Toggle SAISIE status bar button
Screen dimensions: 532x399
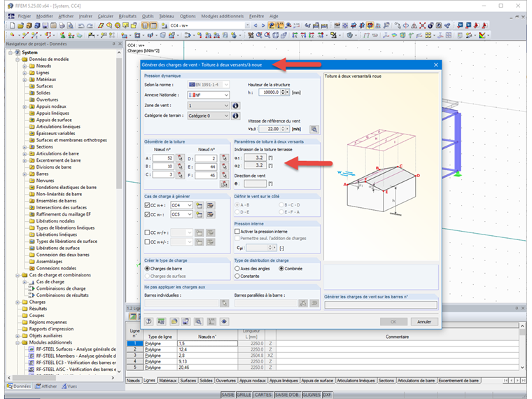pos(227,395)
